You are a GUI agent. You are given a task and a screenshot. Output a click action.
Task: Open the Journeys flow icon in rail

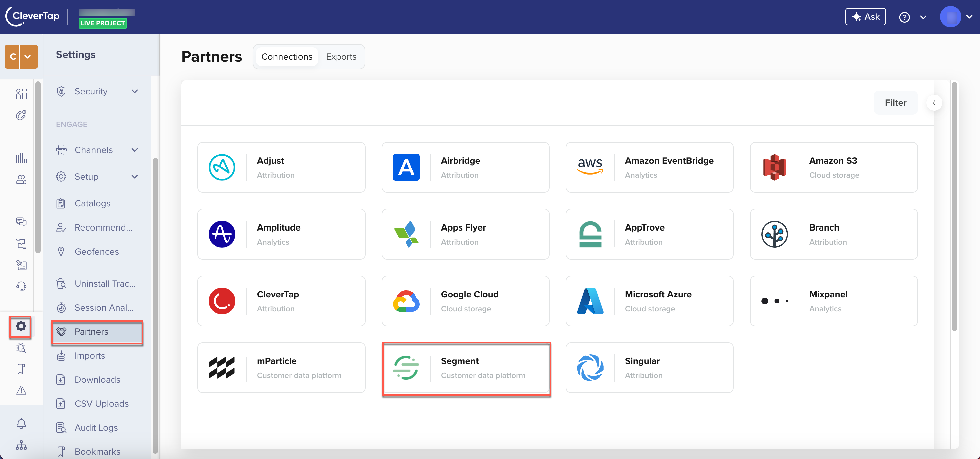tap(21, 243)
